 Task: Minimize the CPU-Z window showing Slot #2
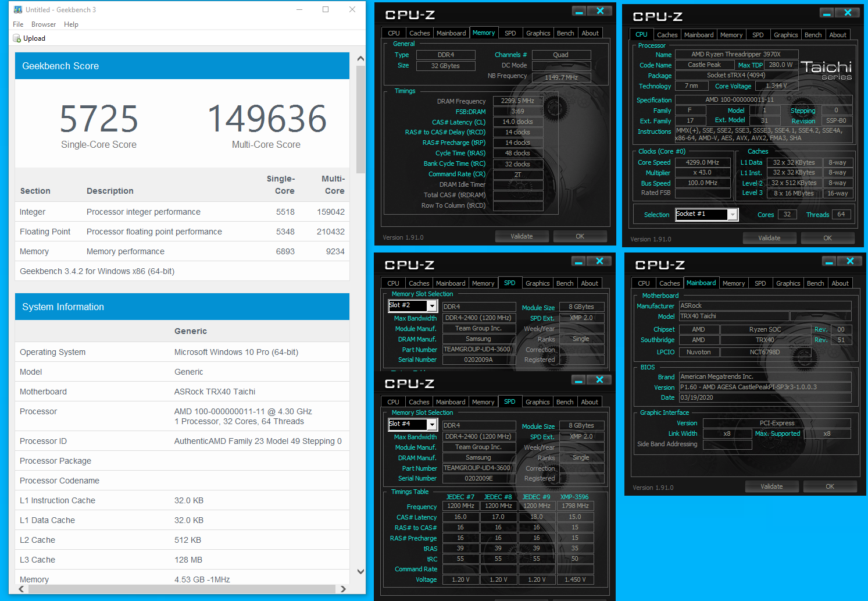tap(578, 261)
